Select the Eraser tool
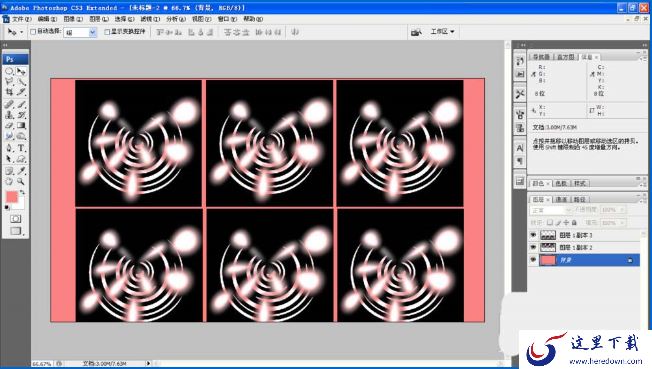 [9, 125]
